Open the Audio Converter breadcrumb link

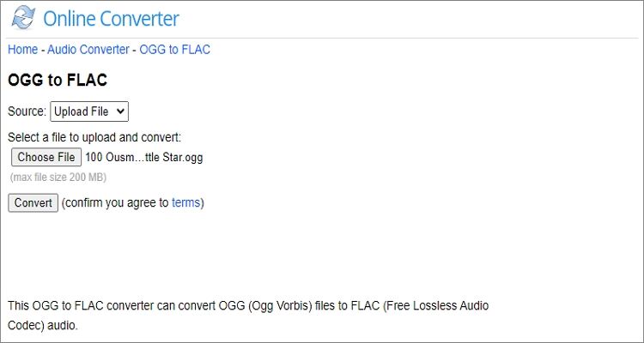[x=88, y=50]
